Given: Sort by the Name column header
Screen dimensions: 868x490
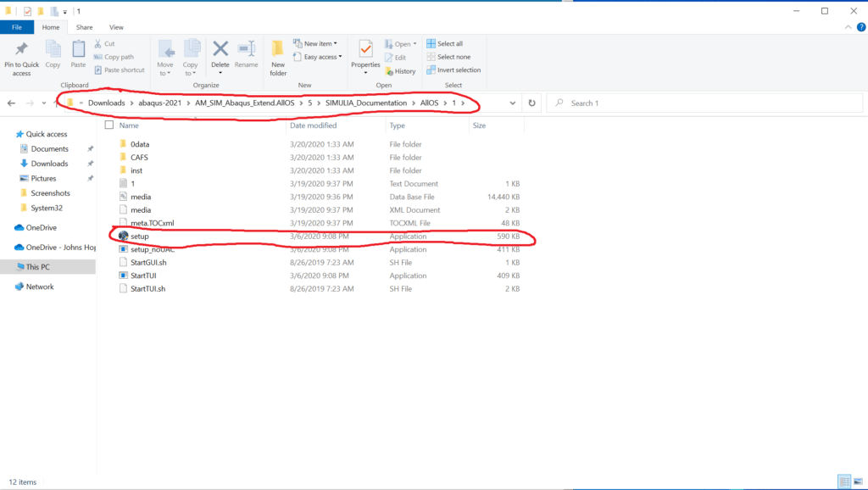Looking at the screenshot, I should pyautogui.click(x=129, y=125).
